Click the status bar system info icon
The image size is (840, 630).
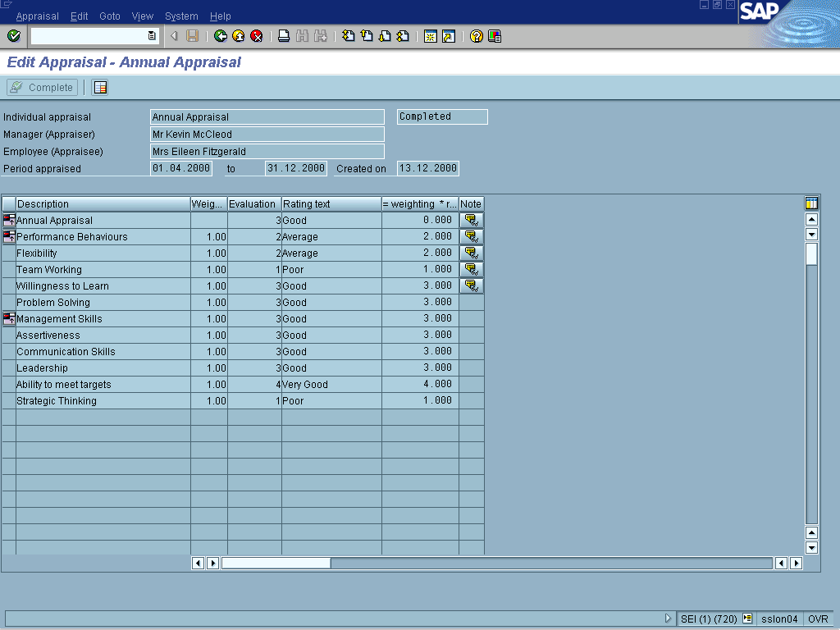tap(747, 619)
